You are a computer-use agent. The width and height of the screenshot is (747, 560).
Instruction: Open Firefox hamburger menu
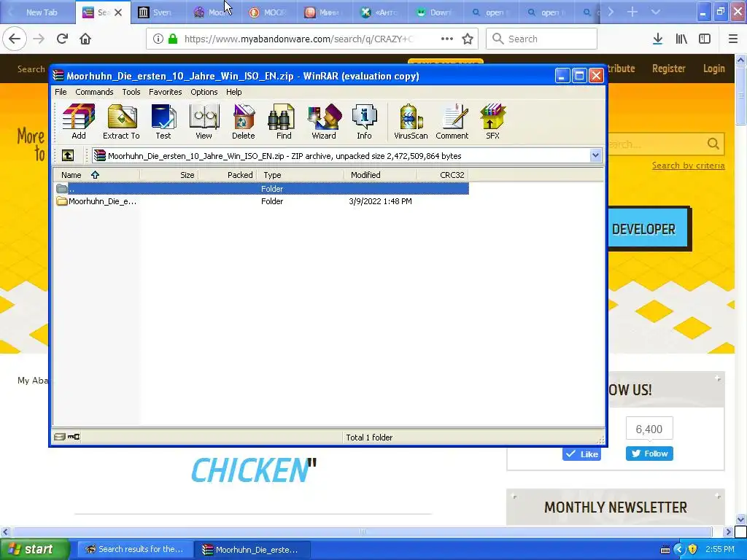[x=733, y=39]
